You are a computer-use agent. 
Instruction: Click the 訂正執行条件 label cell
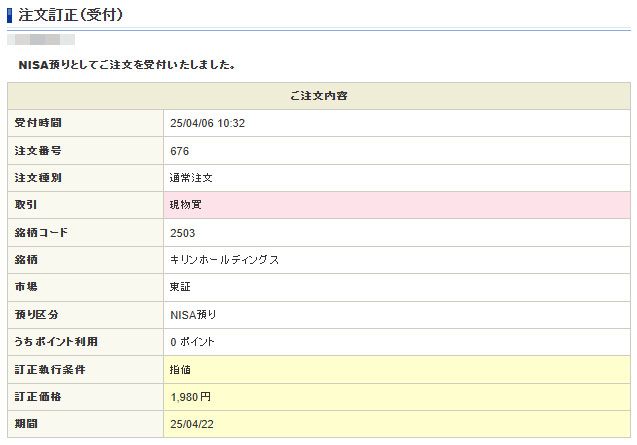[85, 369]
